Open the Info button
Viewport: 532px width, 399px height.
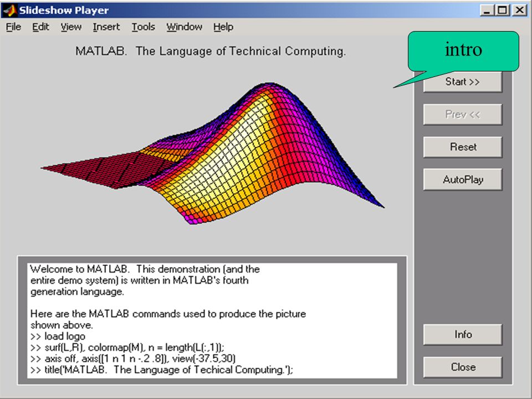(x=462, y=335)
